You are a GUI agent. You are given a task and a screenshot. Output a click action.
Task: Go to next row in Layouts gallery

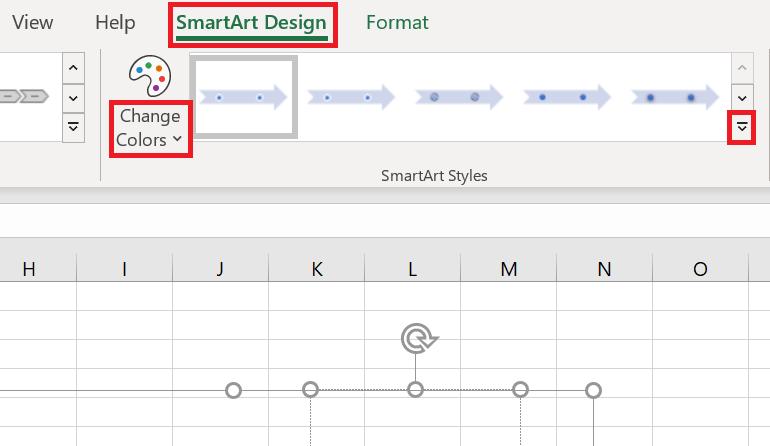click(x=73, y=98)
